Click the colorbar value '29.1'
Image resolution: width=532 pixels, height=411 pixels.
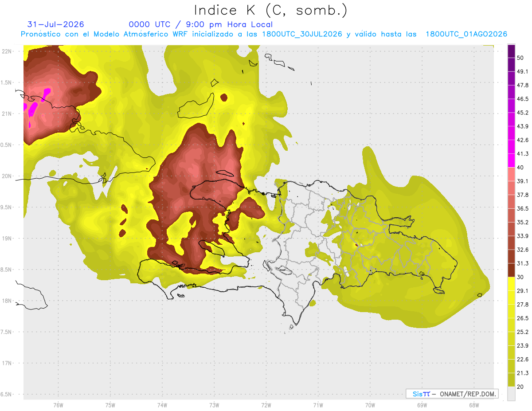tap(523, 290)
